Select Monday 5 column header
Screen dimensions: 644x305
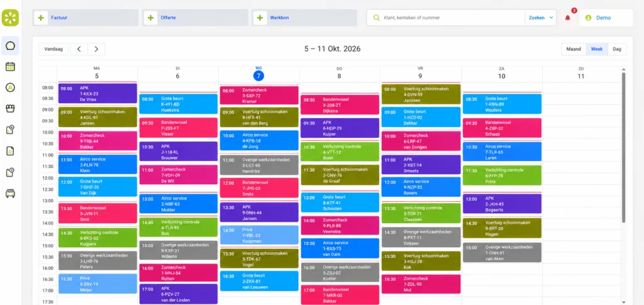[97, 74]
